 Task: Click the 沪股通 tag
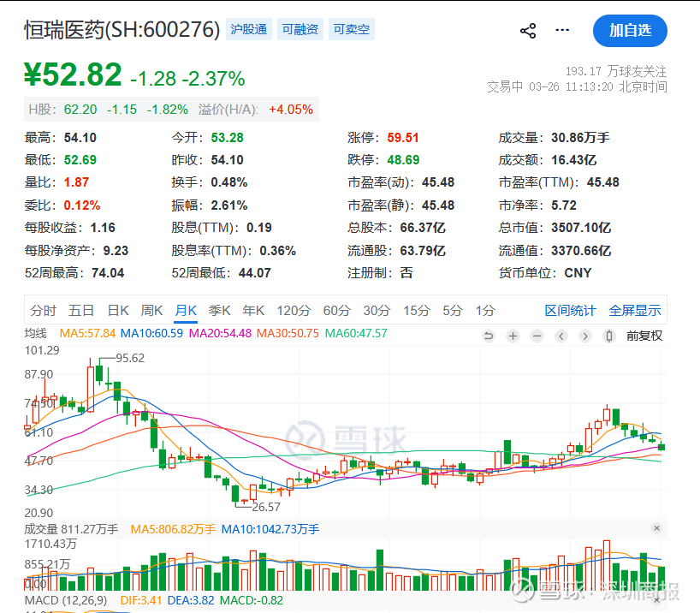click(x=249, y=29)
